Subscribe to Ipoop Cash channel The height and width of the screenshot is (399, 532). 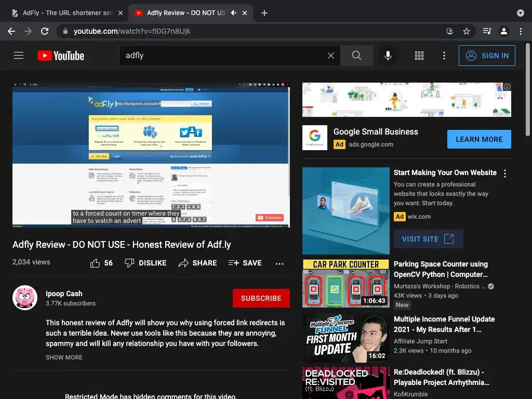coord(261,298)
